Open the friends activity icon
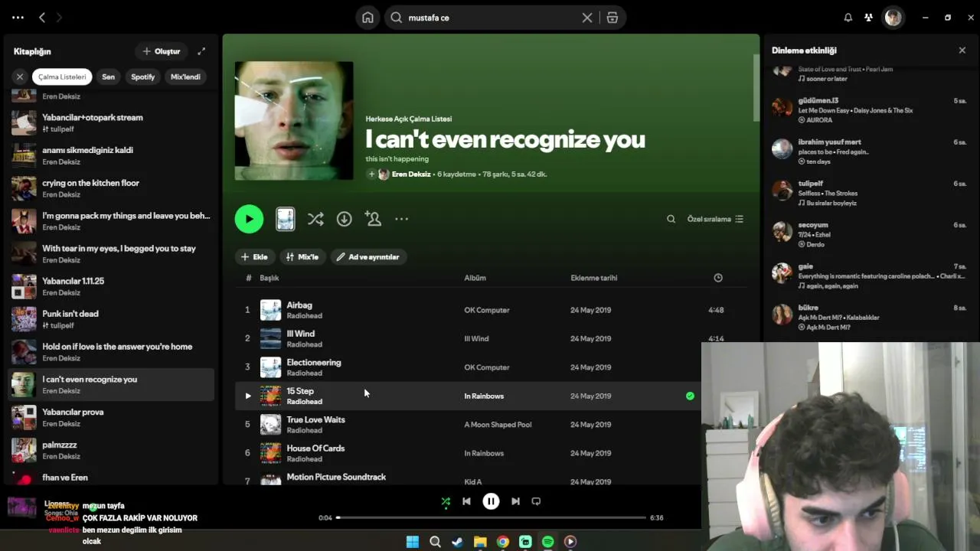Viewport: 980px width, 551px height. [x=868, y=18]
